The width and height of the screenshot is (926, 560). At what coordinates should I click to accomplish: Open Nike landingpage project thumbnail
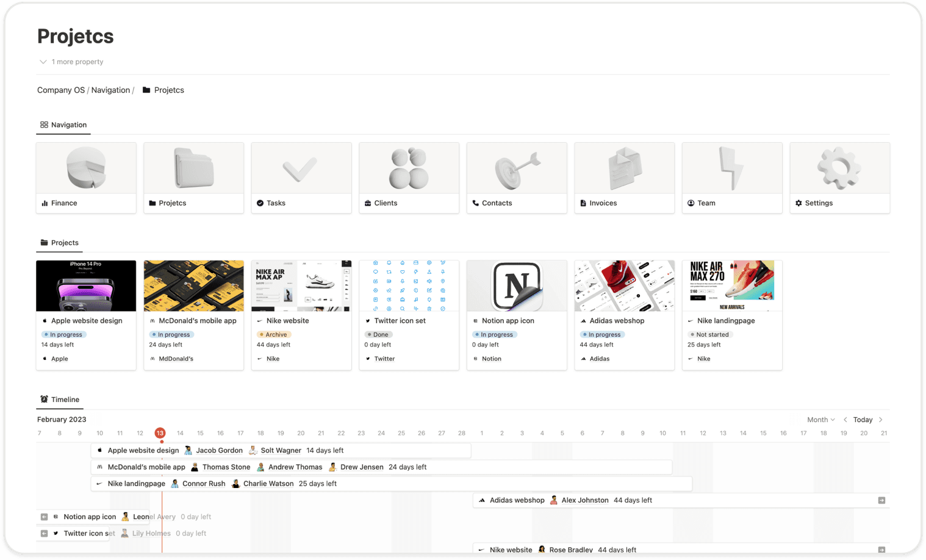[732, 285]
